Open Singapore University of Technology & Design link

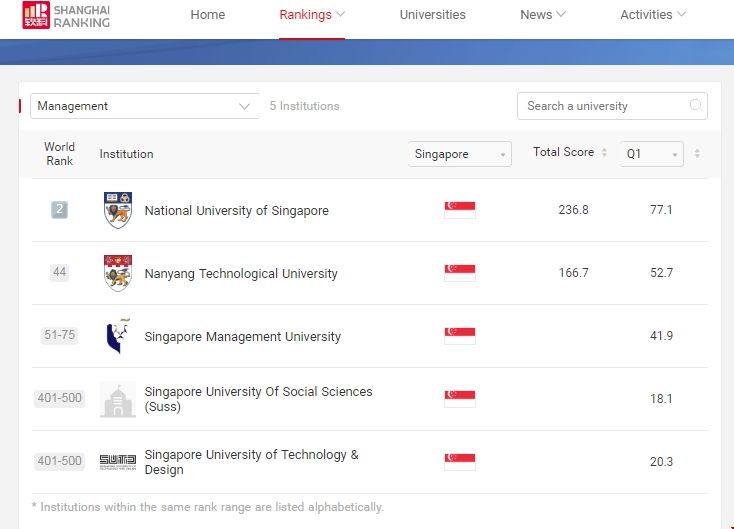click(252, 462)
